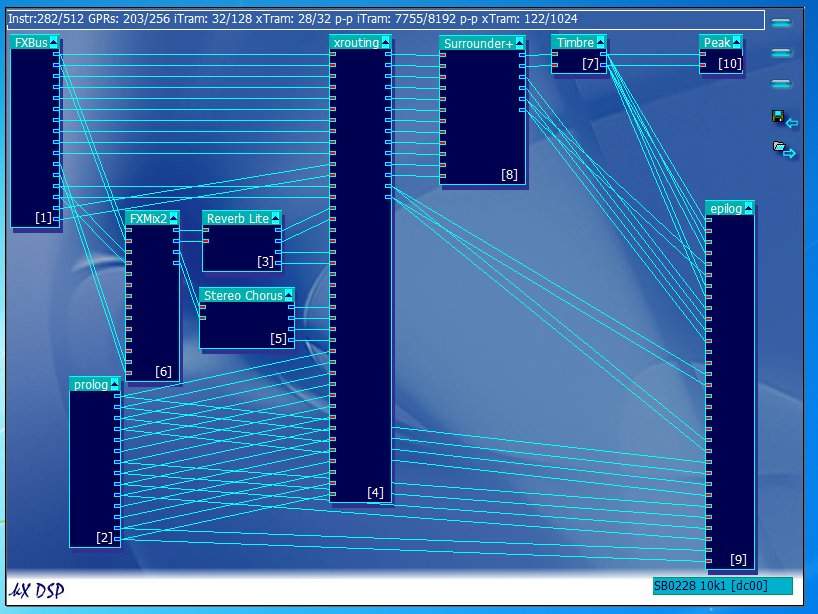Open the SB0228 10k1 [dc00] card selector
The width and height of the screenshot is (818, 614).
pos(723,586)
